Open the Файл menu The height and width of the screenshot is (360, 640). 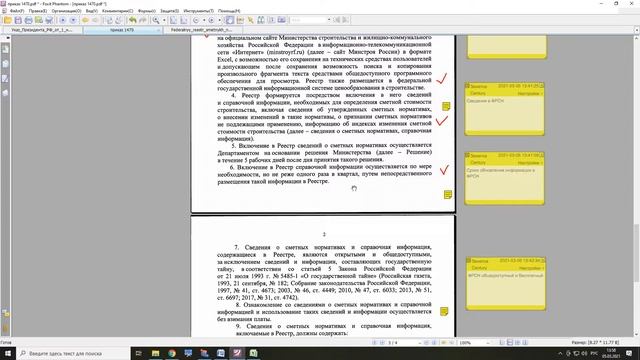coord(17,11)
